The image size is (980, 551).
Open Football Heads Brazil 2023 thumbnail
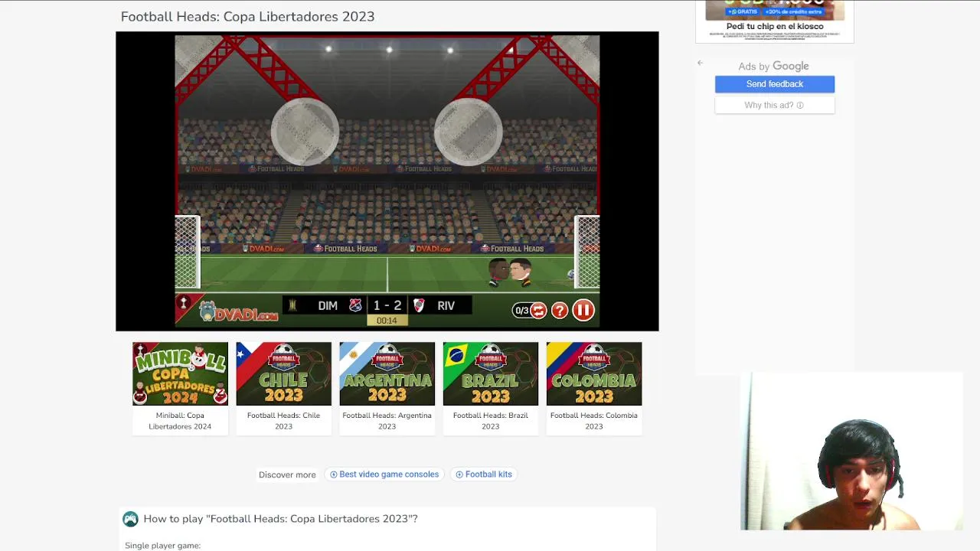(490, 373)
